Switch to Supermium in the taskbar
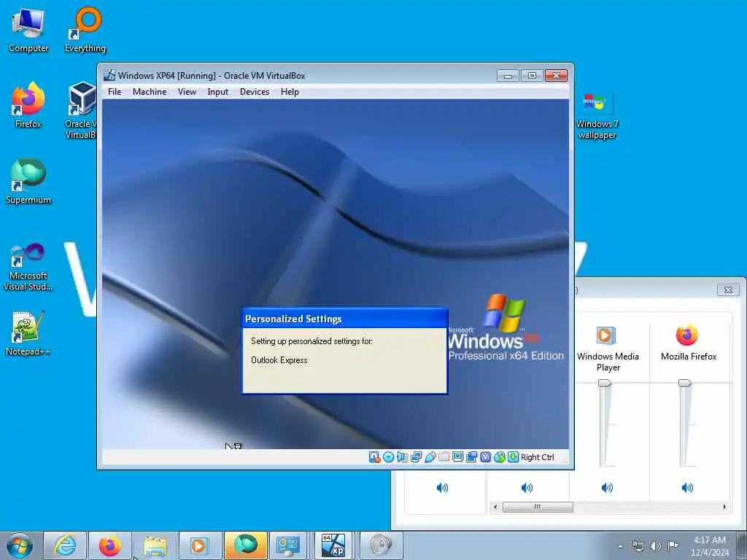747x560 pixels. tap(245, 545)
